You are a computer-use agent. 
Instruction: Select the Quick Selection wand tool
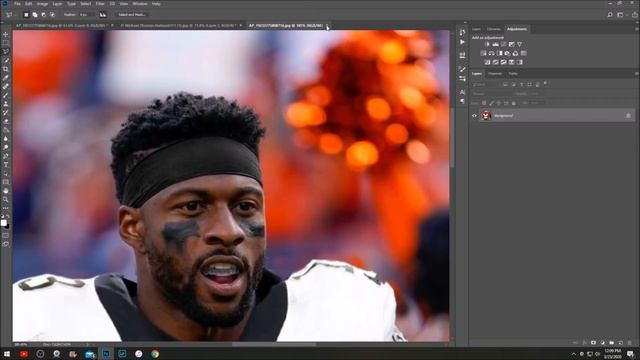(x=6, y=60)
